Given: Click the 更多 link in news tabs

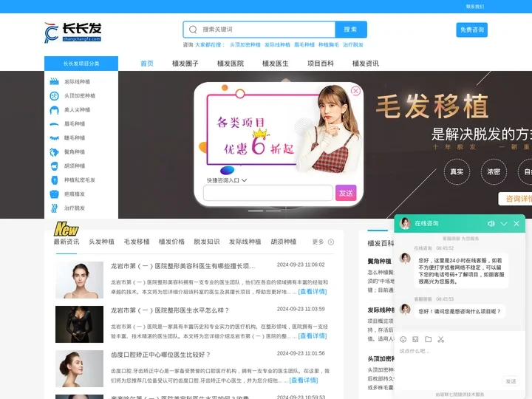Looking at the screenshot, I should (x=318, y=242).
